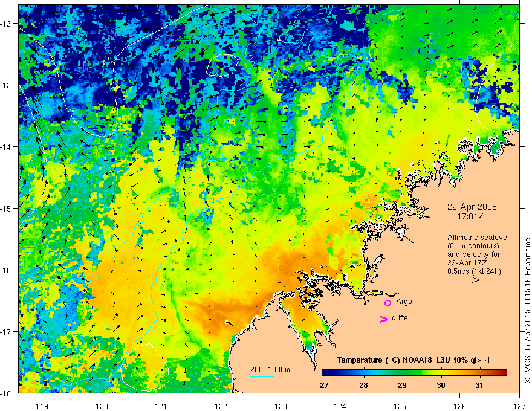The width and height of the screenshot is (532, 411).
Task: Click the temperature color bar legend
Action: pyautogui.click(x=414, y=373)
